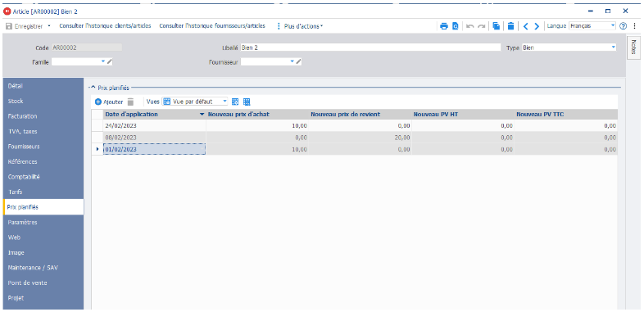Switch to the Comptabilité tab
The image size is (644, 312).
[43, 177]
